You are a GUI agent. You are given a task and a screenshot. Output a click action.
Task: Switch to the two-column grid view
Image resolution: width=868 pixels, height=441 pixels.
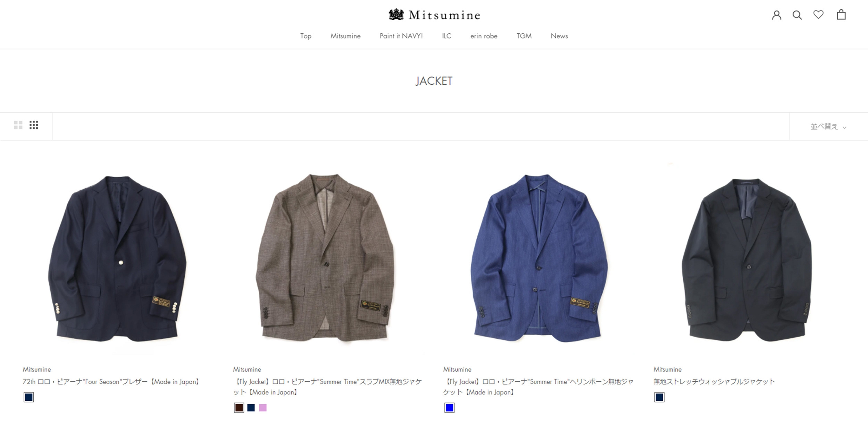(18, 125)
